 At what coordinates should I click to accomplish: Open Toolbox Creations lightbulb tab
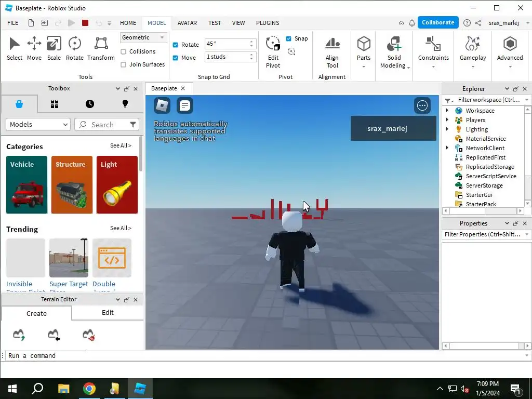point(125,104)
